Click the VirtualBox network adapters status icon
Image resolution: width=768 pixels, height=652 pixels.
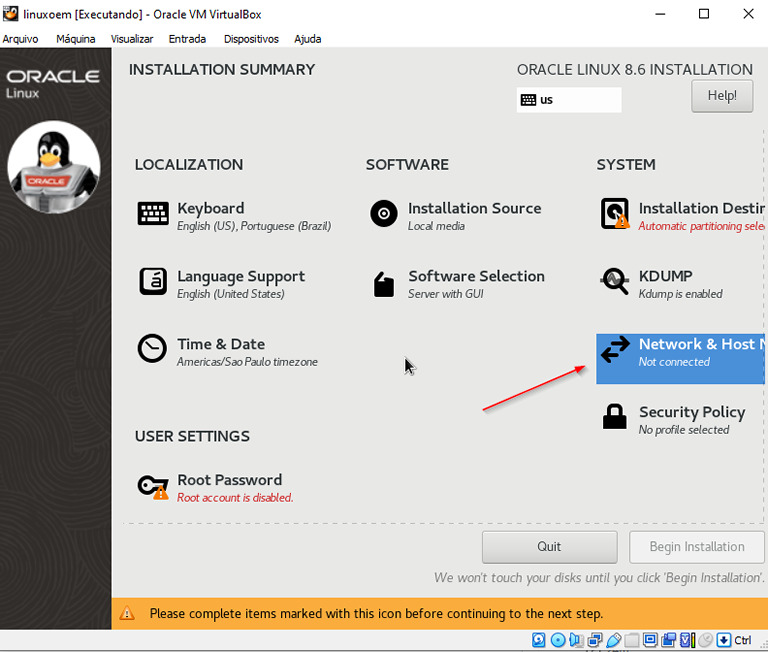(595, 640)
